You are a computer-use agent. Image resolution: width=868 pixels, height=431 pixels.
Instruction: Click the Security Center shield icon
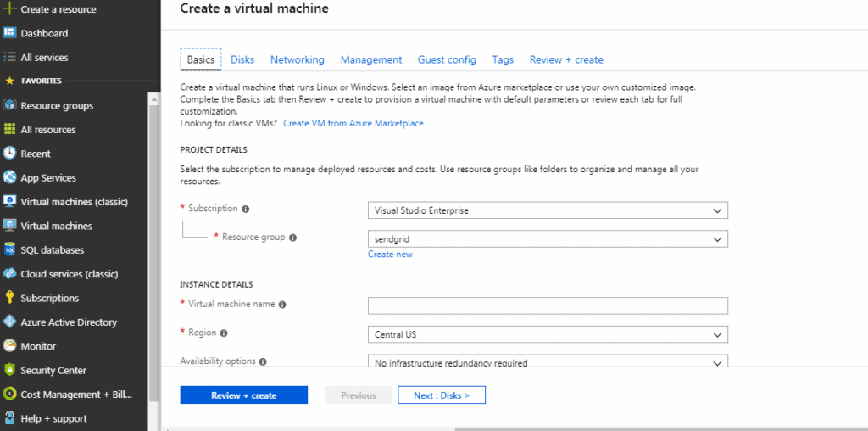coord(10,370)
